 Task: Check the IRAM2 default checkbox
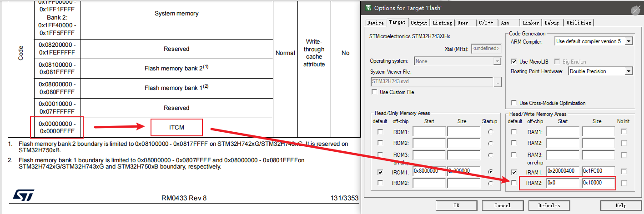click(x=514, y=183)
